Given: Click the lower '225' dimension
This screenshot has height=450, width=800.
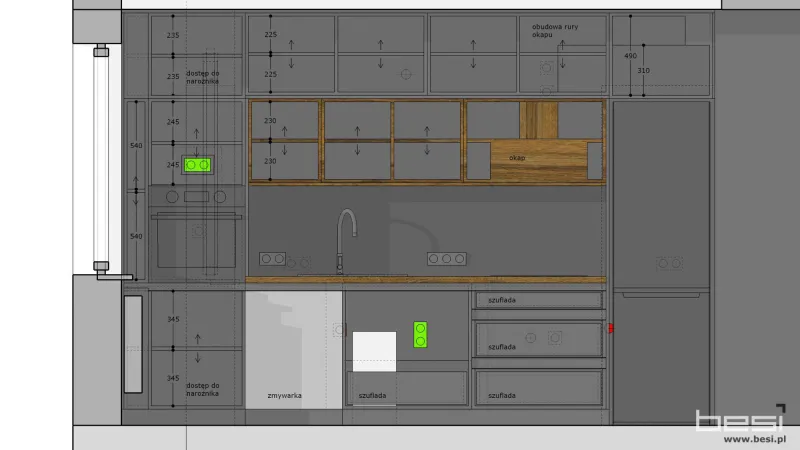Looking at the screenshot, I should tap(270, 74).
